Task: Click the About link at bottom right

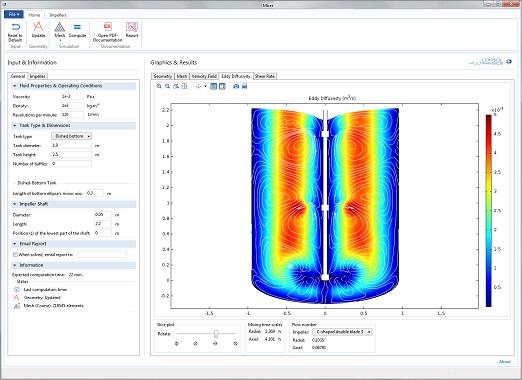Action: coord(505,362)
